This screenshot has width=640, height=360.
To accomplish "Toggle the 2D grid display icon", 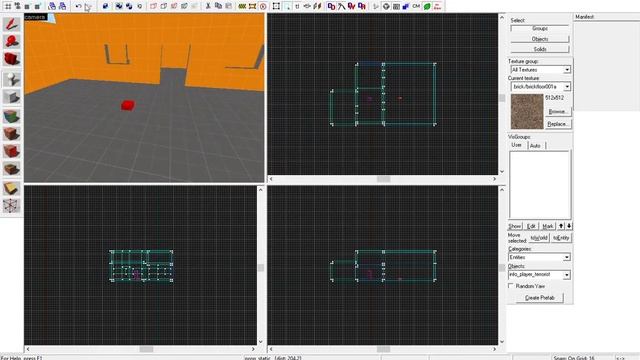I will pos(8,6).
